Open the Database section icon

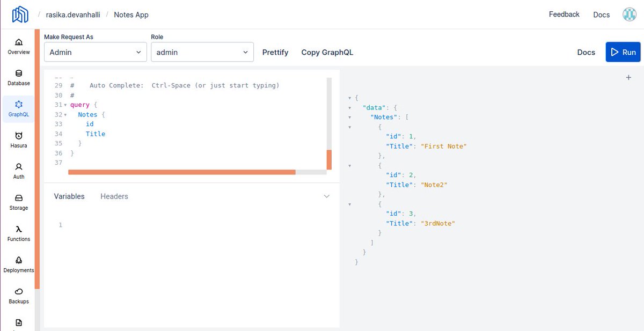19,73
